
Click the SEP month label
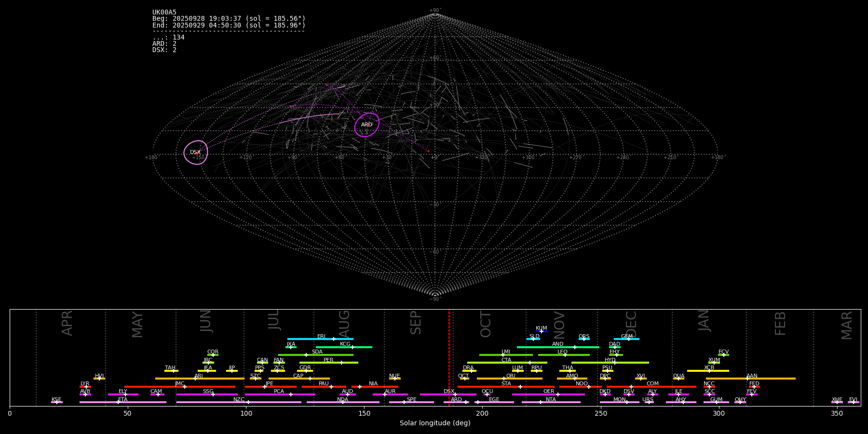point(416,323)
